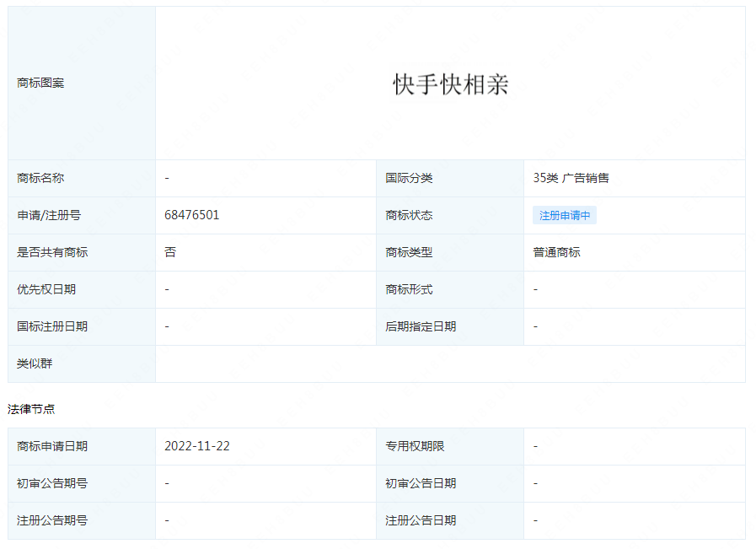Viewport: 756px width, 549px height.
Task: Select the application date 2022-11-22
Action: (197, 446)
